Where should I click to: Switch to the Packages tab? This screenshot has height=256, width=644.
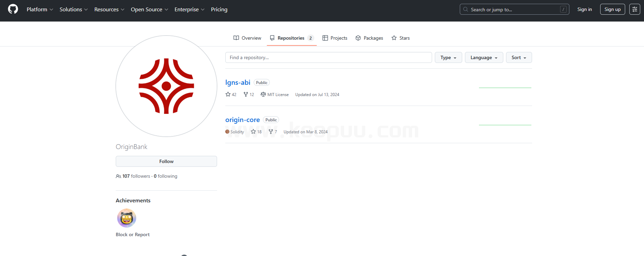tap(369, 38)
